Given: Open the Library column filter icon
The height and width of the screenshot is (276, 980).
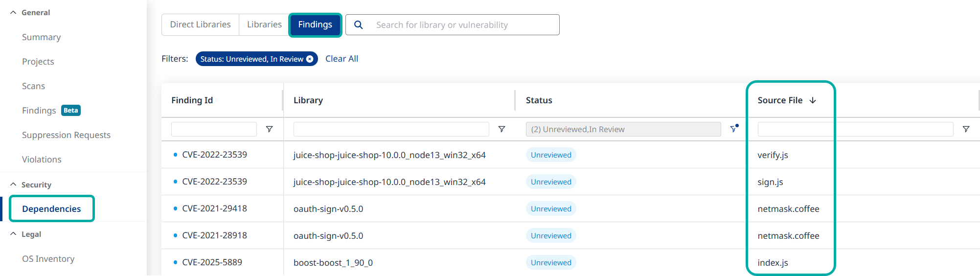Looking at the screenshot, I should pyautogui.click(x=501, y=129).
